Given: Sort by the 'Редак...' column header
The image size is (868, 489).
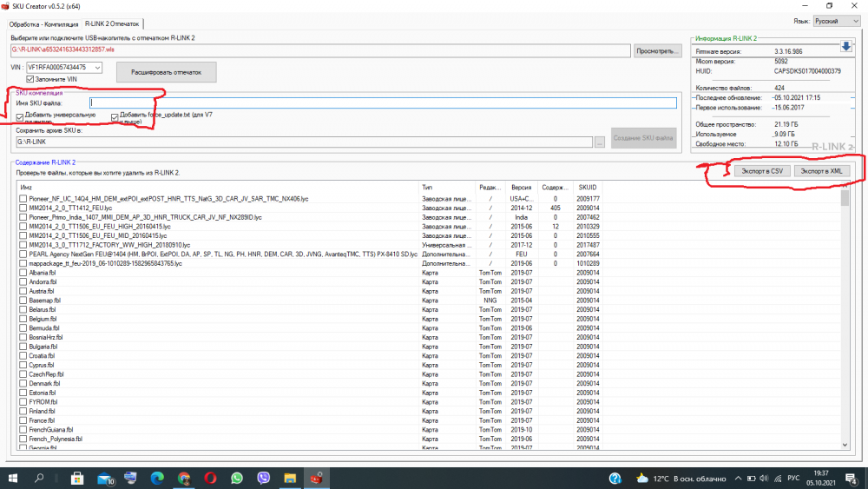Looking at the screenshot, I should [x=490, y=188].
